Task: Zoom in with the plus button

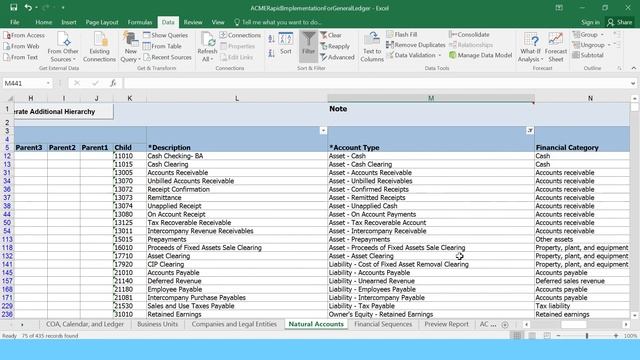Action: coord(616,336)
